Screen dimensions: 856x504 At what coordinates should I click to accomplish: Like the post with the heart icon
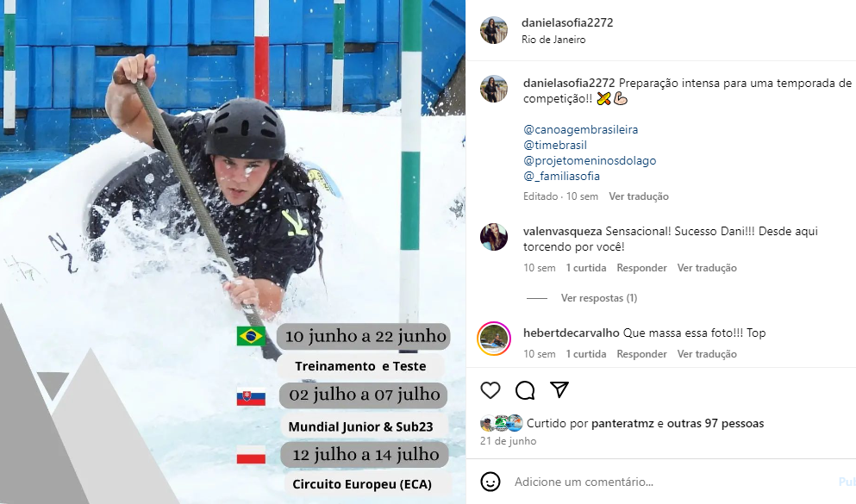coord(490,390)
